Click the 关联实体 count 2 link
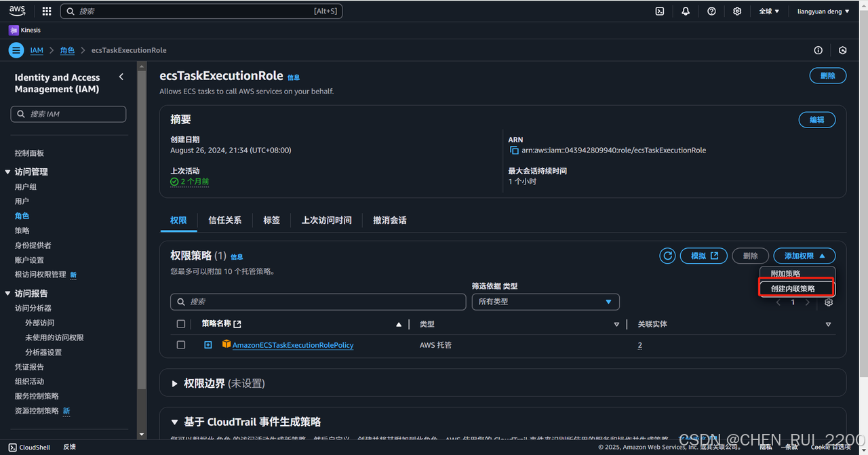This screenshot has height=455, width=868. click(x=640, y=345)
